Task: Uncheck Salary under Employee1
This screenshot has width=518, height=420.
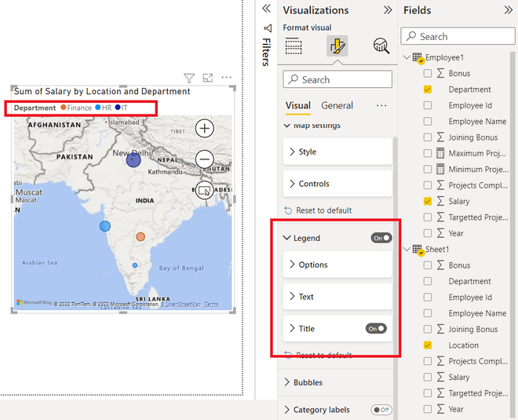Action: tap(428, 201)
